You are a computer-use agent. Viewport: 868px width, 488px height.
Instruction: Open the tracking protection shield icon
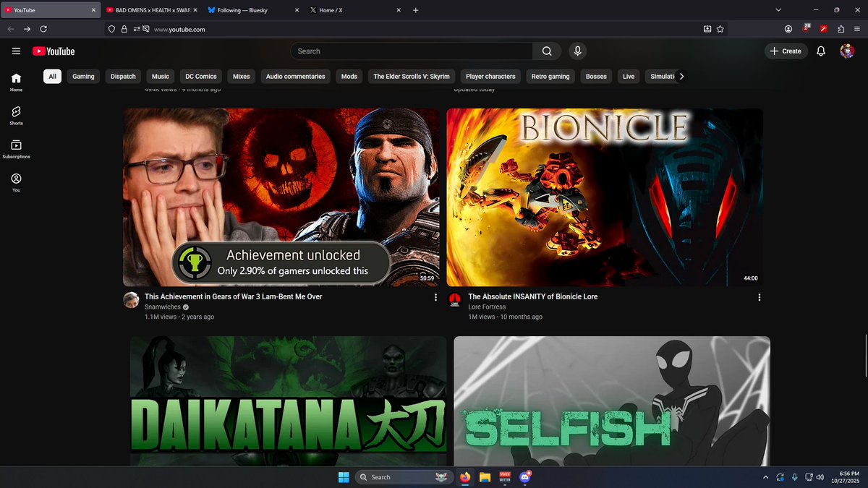tap(111, 29)
